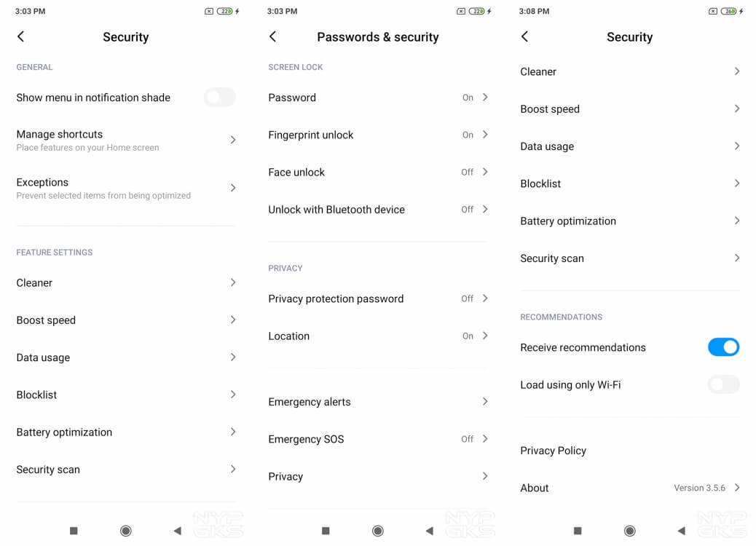The height and width of the screenshot is (546, 756).
Task: Expand the Security scan entry
Action: pyautogui.click(x=125, y=469)
